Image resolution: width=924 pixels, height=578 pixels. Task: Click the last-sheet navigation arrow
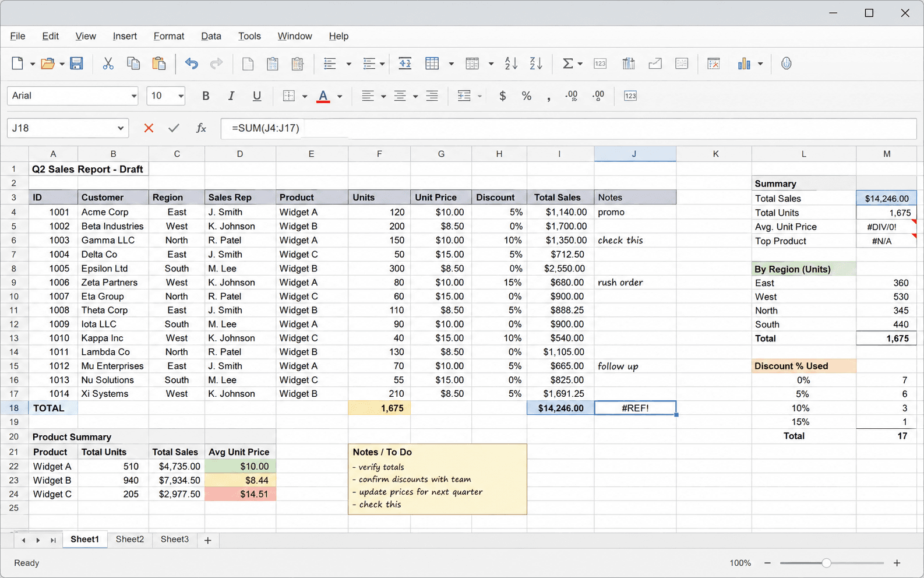[x=53, y=540]
